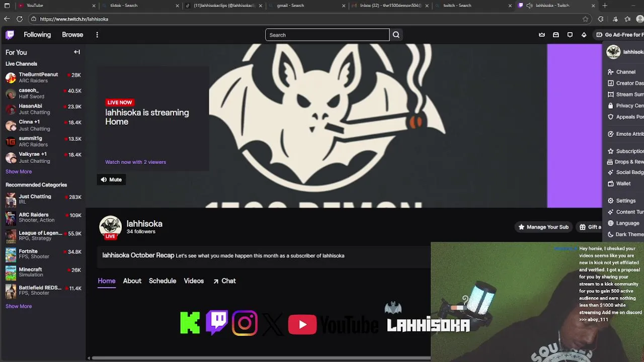The width and height of the screenshot is (644, 362).
Task: Click the Browse nav link
Action: coord(72,35)
